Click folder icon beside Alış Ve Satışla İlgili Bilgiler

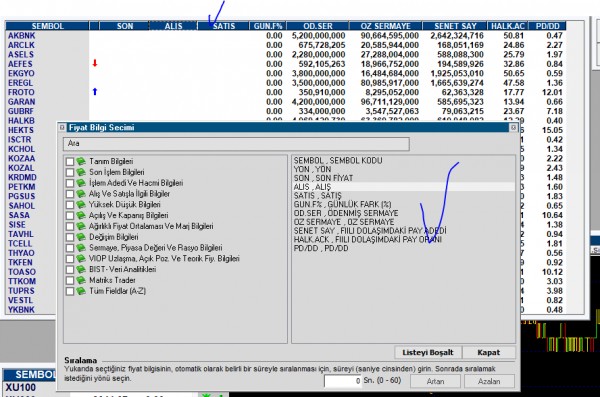[x=81, y=194]
